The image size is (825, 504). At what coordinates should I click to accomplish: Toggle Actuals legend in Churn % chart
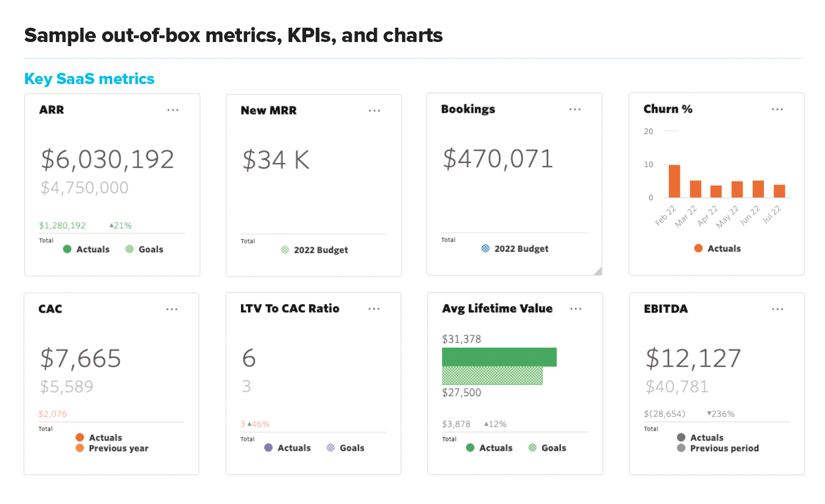(717, 249)
